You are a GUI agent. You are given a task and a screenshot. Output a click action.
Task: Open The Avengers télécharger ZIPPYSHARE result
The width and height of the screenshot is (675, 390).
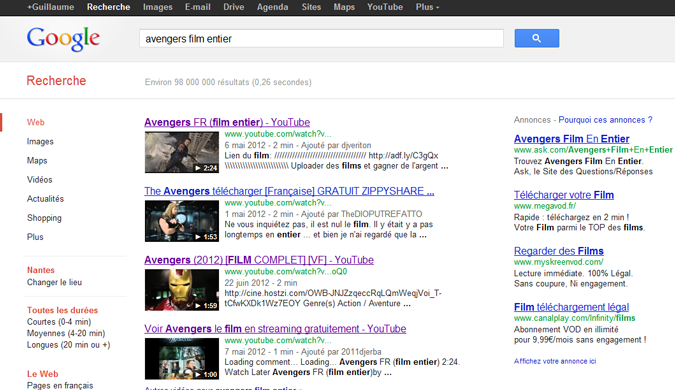(x=289, y=191)
